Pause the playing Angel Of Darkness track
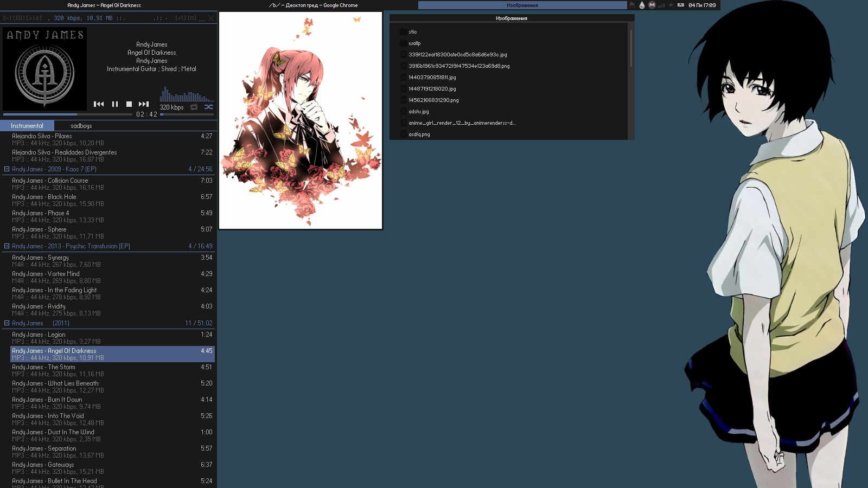Screen dimensions: 868x488 click(x=115, y=104)
